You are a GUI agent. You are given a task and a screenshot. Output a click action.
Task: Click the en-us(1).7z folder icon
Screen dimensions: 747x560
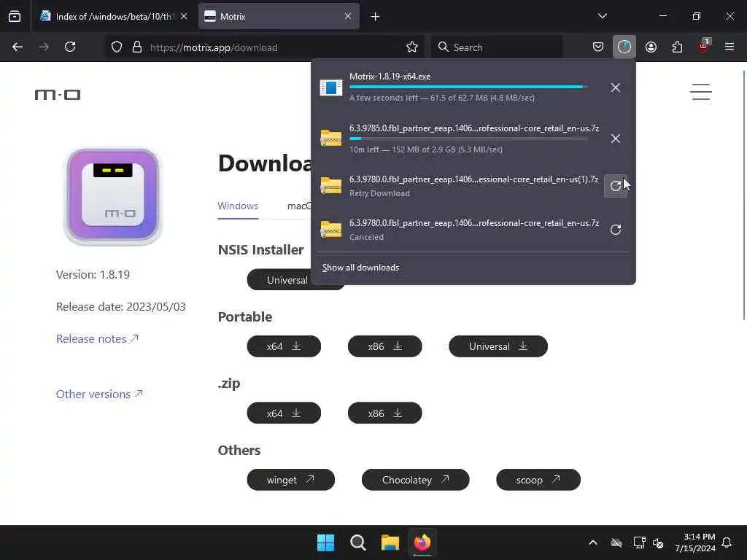point(331,185)
